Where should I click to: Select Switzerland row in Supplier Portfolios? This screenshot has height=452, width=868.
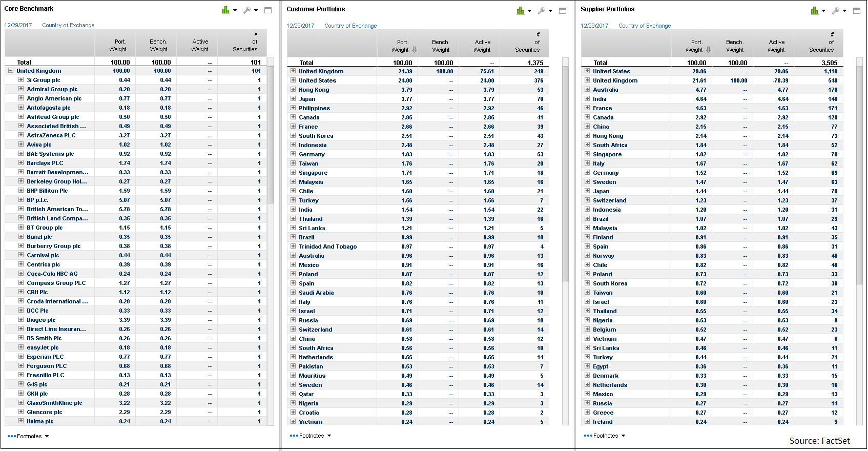coord(712,200)
